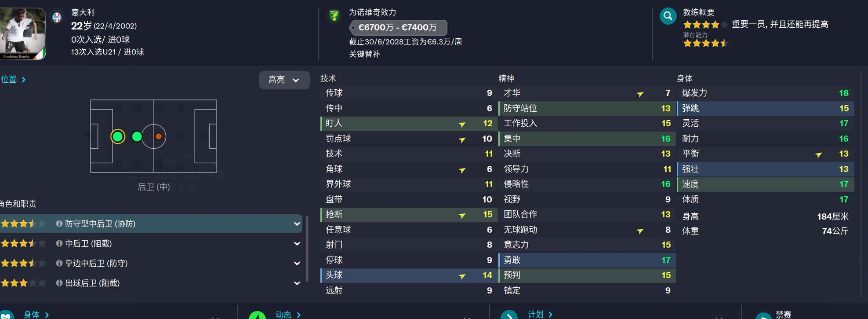Click info icon beside 中后卫 (阻截)
The height and width of the screenshot is (319, 868).
[59, 243]
